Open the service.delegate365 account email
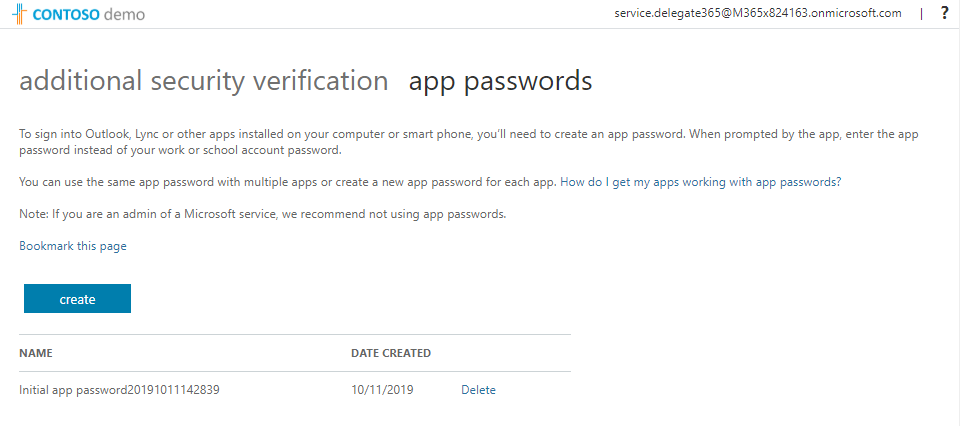 (x=757, y=13)
